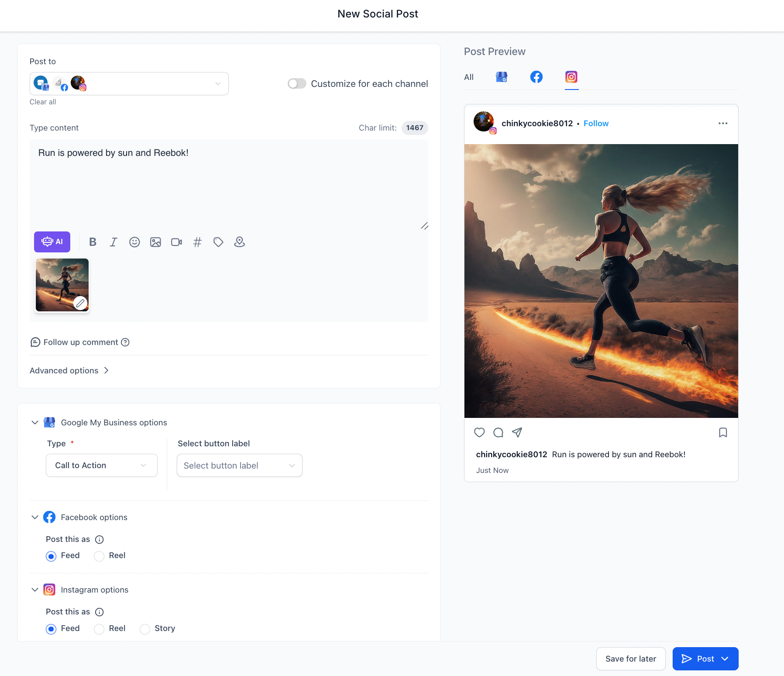
Task: Select Reel under Facebook options
Action: pyautogui.click(x=99, y=556)
